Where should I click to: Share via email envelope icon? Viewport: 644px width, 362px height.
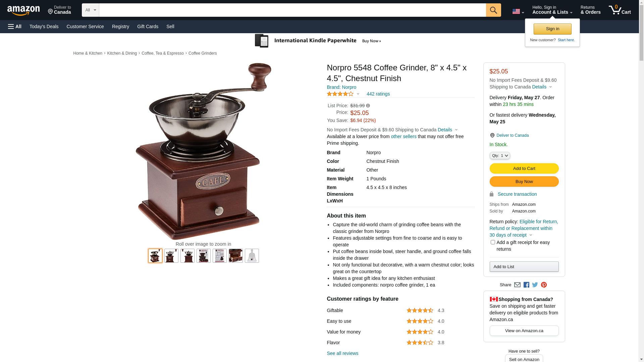(517, 285)
